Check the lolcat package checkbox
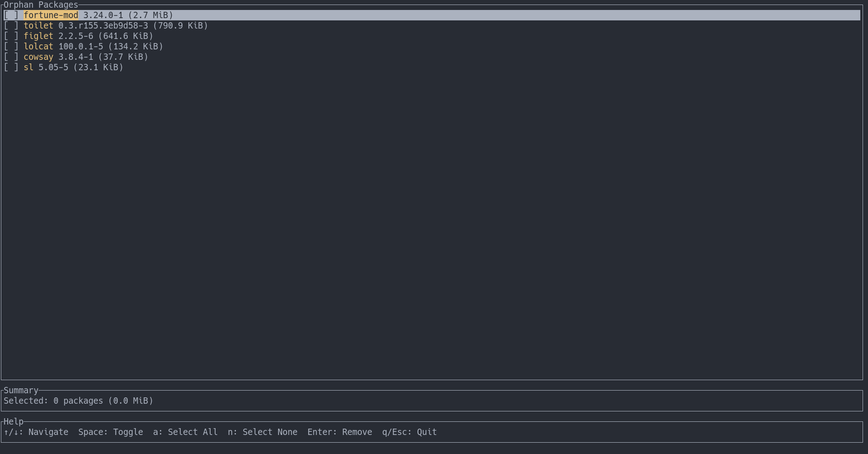The width and height of the screenshot is (868, 454). click(x=11, y=47)
